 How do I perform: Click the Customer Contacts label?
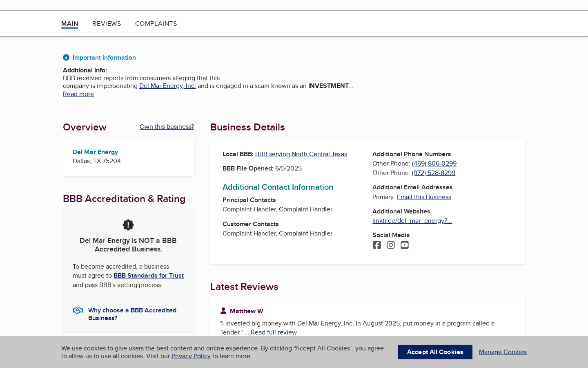click(x=251, y=224)
